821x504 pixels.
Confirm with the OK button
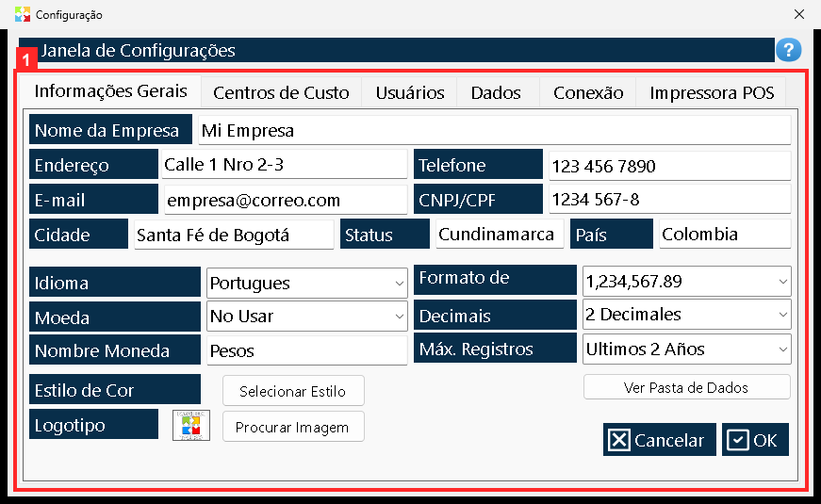click(755, 440)
